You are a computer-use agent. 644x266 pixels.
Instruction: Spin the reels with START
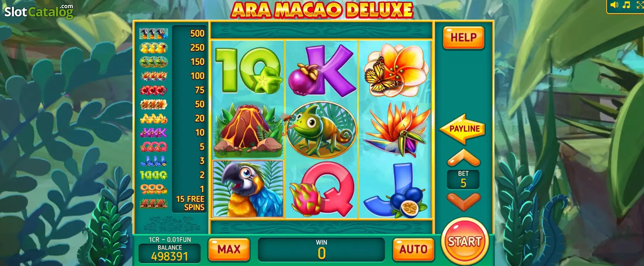pos(465,241)
